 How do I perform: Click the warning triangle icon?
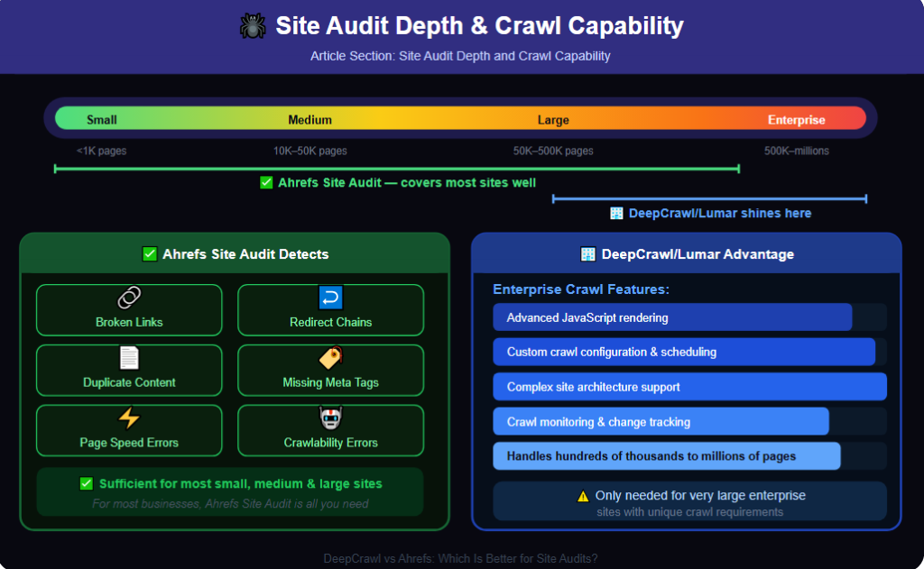click(x=583, y=496)
